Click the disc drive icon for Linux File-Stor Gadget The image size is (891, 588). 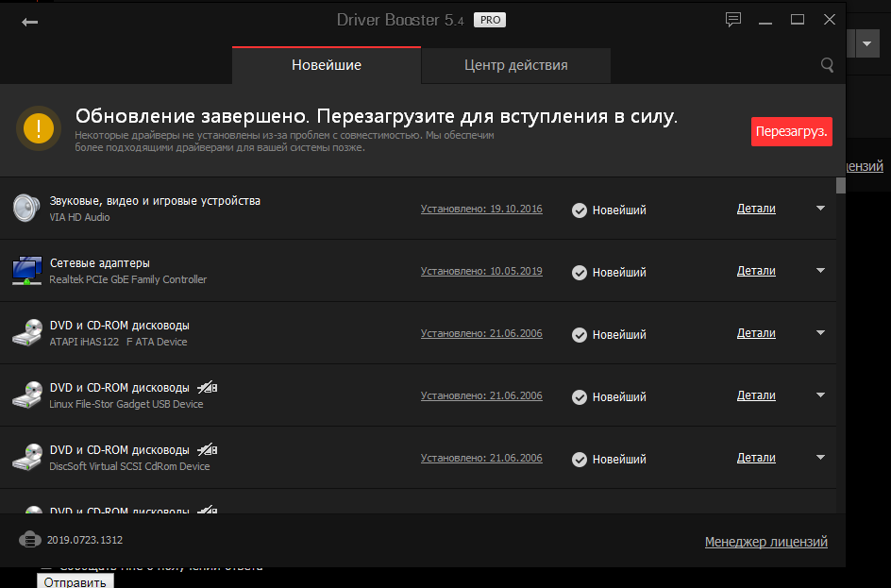pyautogui.click(x=27, y=395)
